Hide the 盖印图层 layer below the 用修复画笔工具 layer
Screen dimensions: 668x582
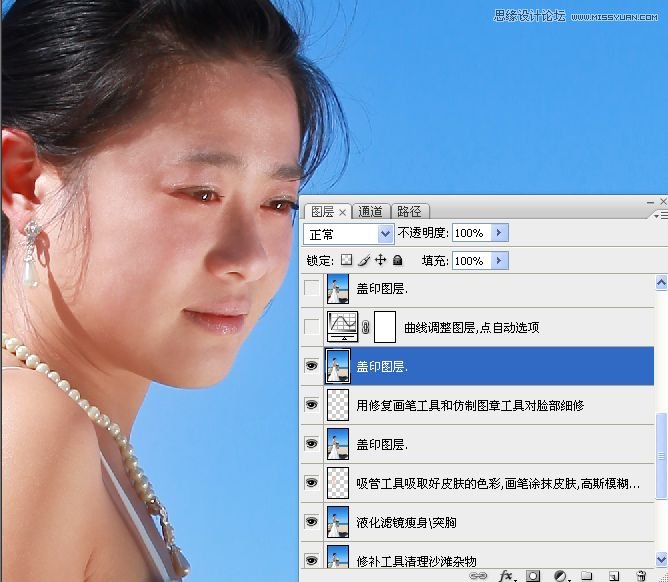pos(311,444)
